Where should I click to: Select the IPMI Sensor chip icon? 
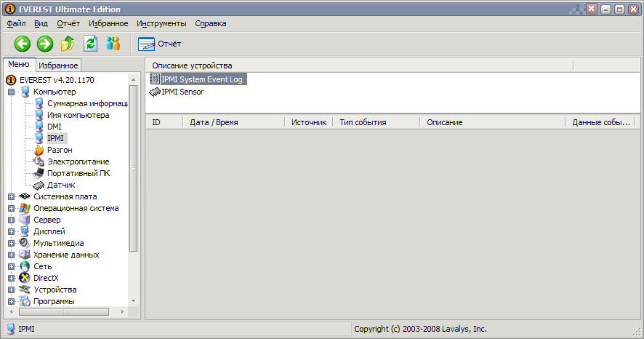[154, 92]
